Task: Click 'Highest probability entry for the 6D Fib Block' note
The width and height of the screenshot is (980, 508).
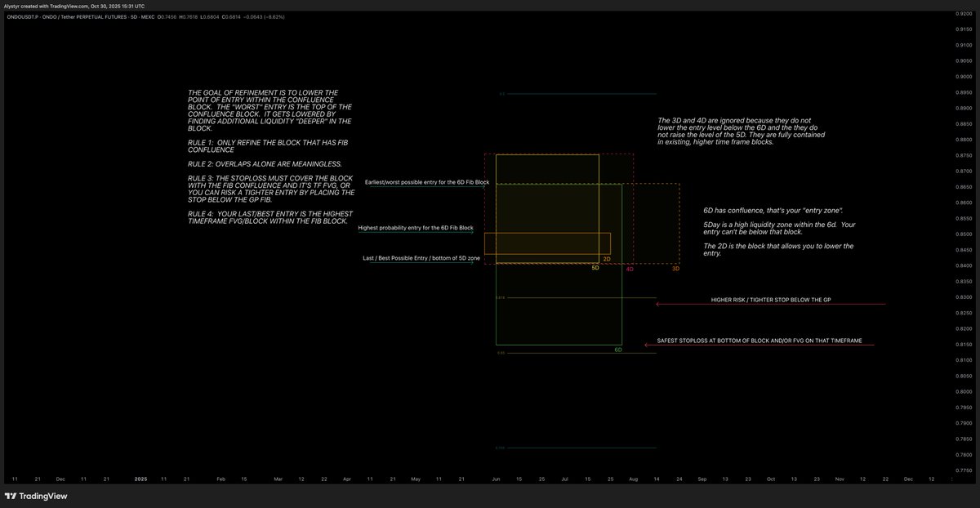Action: coord(416,228)
